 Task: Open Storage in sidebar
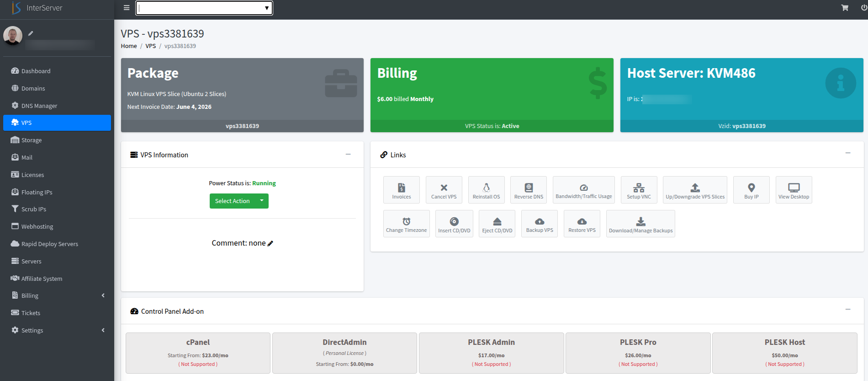[57, 140]
